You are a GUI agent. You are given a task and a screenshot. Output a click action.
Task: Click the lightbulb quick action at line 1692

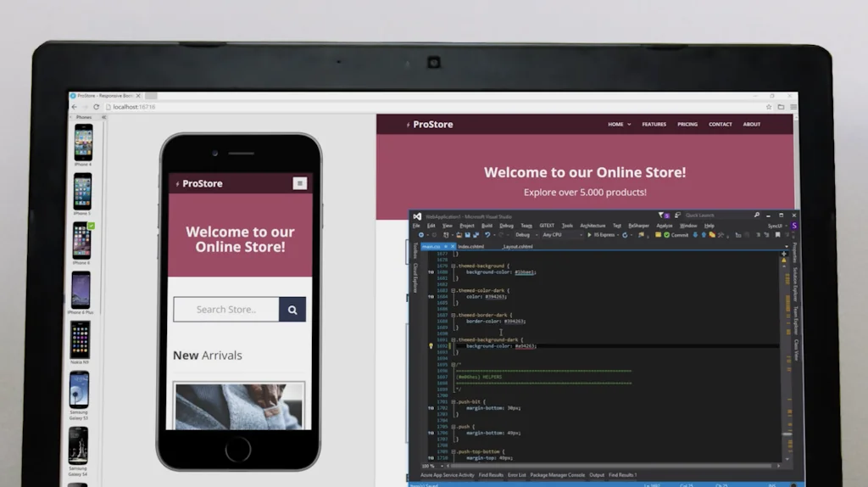(x=431, y=345)
